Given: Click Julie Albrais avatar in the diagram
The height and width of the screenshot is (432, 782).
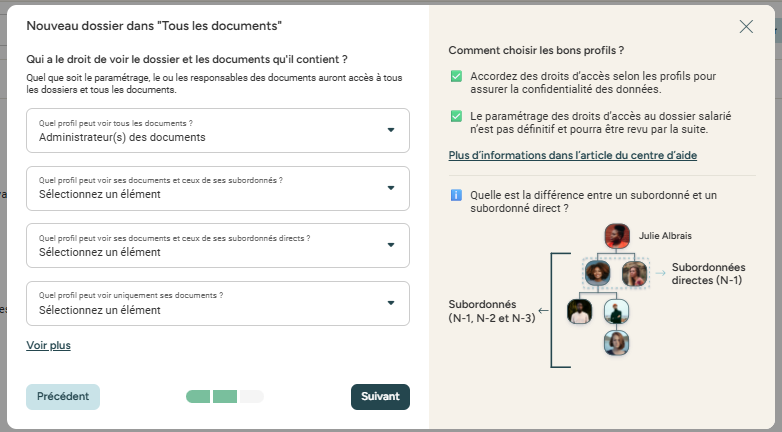Looking at the screenshot, I should click(616, 236).
